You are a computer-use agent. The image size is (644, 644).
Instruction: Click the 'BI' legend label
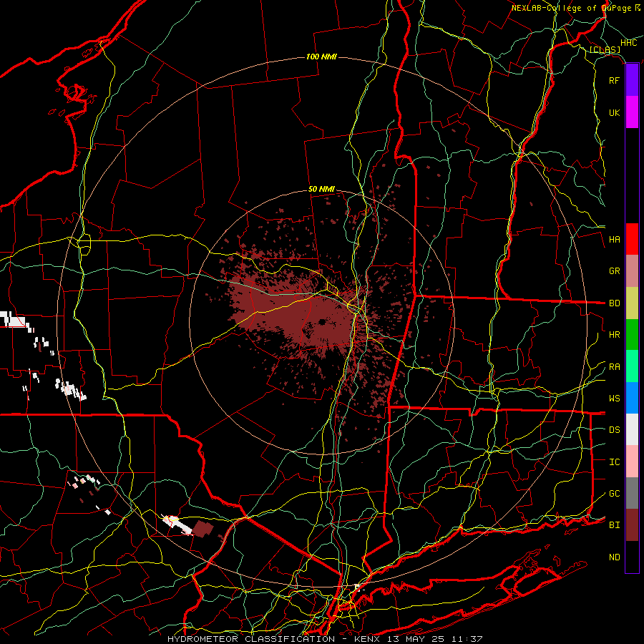(x=614, y=525)
